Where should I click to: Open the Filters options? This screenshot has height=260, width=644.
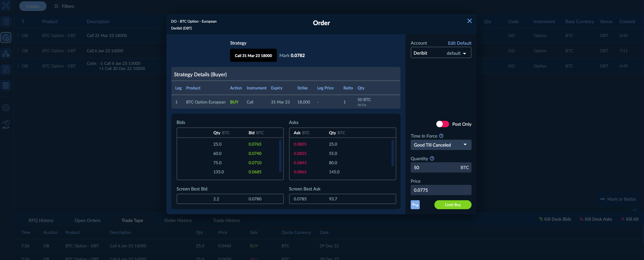pos(64,6)
